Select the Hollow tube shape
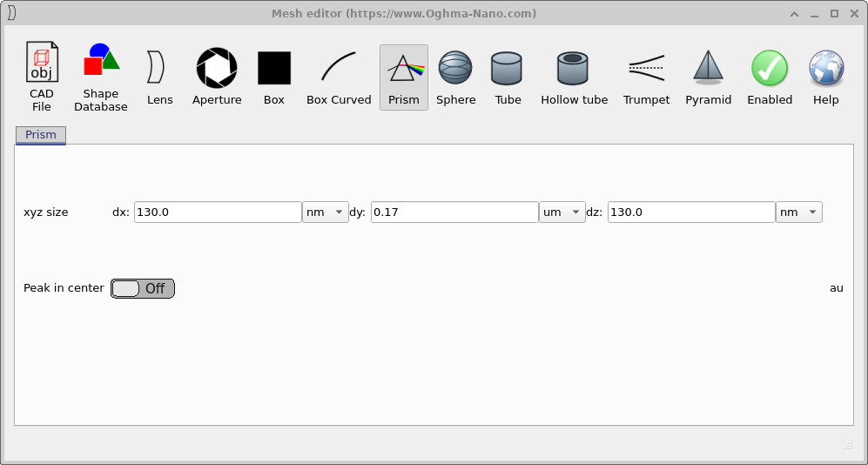Viewport: 868px width, 465px height. click(x=574, y=77)
